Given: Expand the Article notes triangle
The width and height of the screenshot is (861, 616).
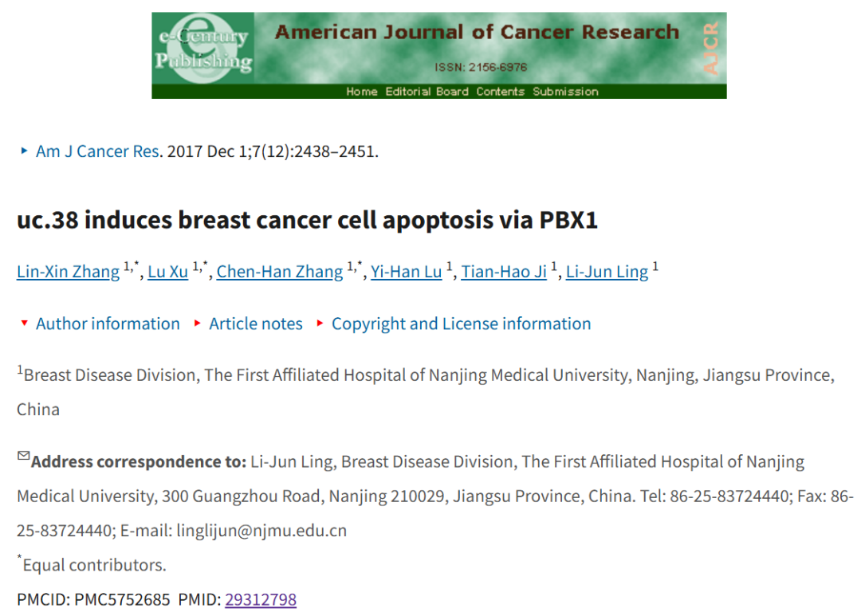Looking at the screenshot, I should click(x=198, y=324).
